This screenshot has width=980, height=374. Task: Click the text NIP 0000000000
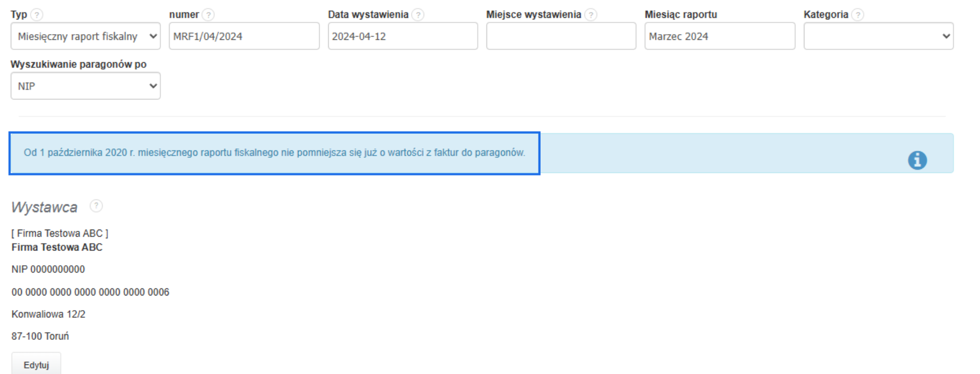tap(48, 269)
